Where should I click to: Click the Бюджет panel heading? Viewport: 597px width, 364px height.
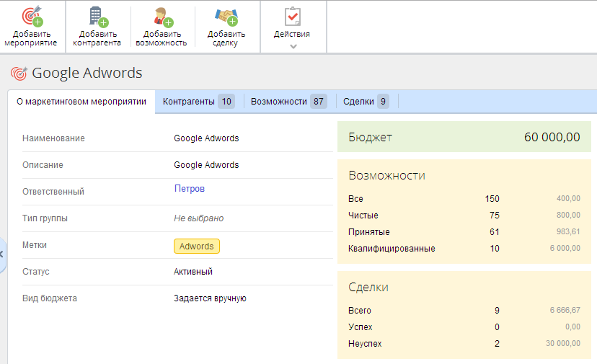370,138
